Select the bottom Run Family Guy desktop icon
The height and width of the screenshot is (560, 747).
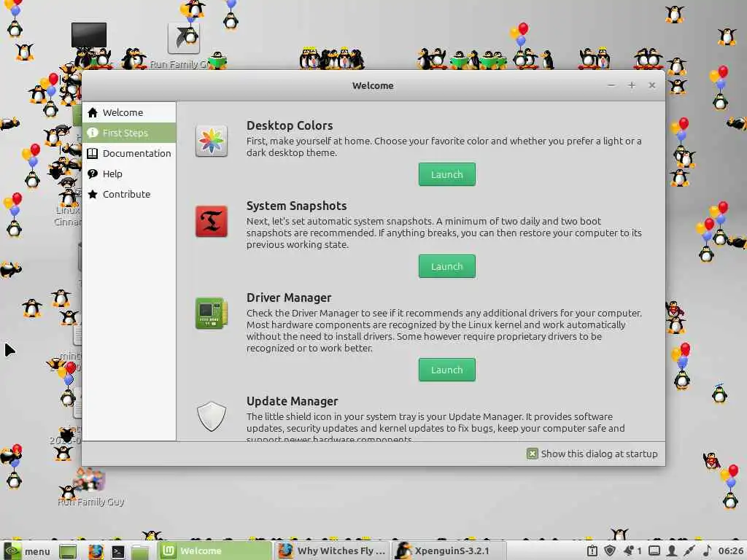90,480
